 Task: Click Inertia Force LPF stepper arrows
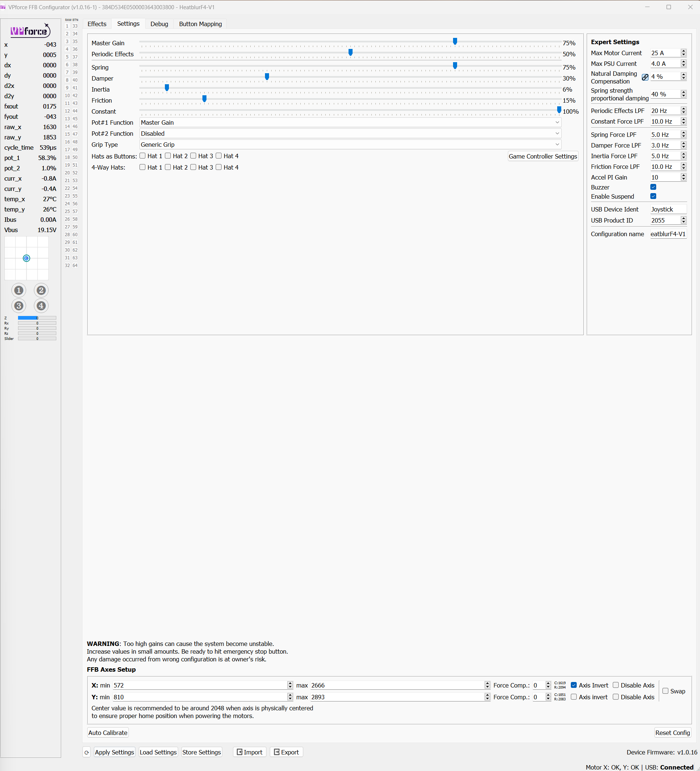683,156
